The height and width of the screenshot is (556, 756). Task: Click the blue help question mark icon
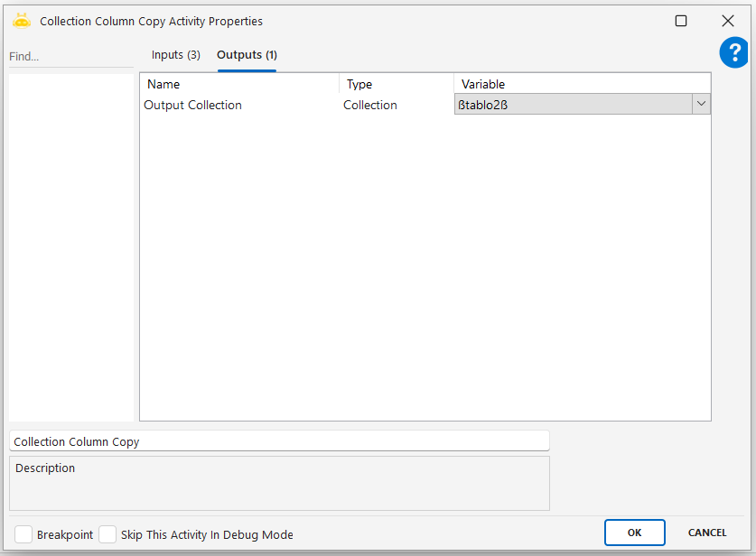coord(733,52)
